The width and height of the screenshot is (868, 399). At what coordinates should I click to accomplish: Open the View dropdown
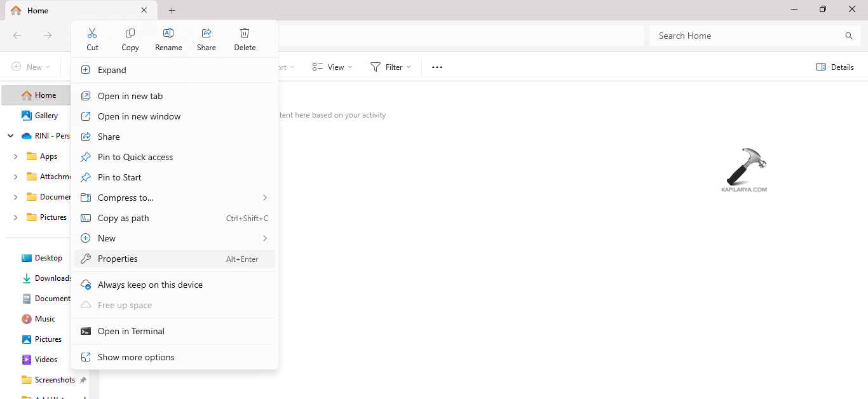(332, 67)
